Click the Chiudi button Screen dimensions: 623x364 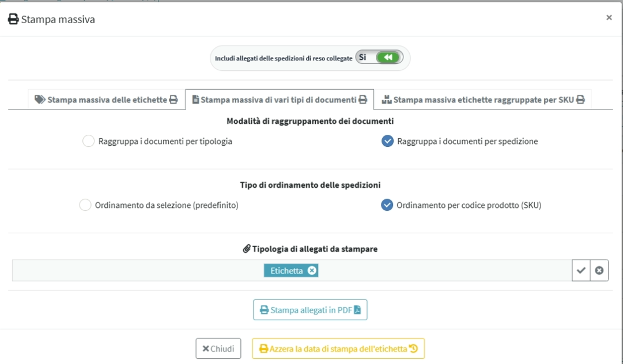pos(218,348)
